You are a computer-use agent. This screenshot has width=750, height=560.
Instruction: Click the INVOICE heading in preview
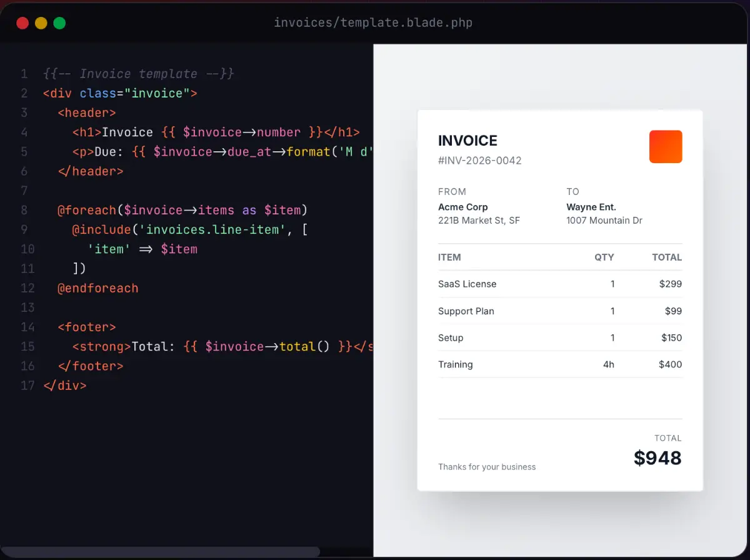click(x=468, y=141)
